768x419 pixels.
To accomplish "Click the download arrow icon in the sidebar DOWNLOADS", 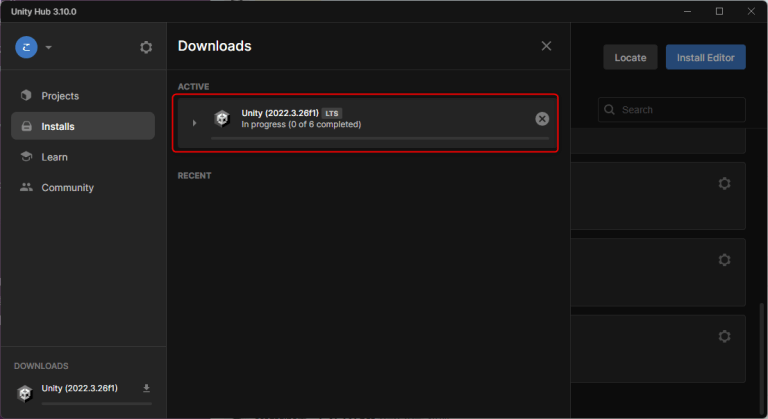I will (146, 388).
